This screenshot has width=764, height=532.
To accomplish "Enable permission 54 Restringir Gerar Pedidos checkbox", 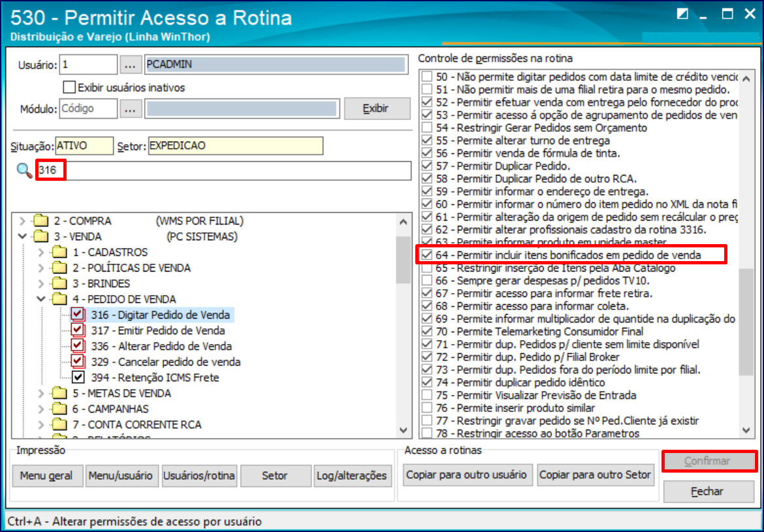I will (427, 128).
